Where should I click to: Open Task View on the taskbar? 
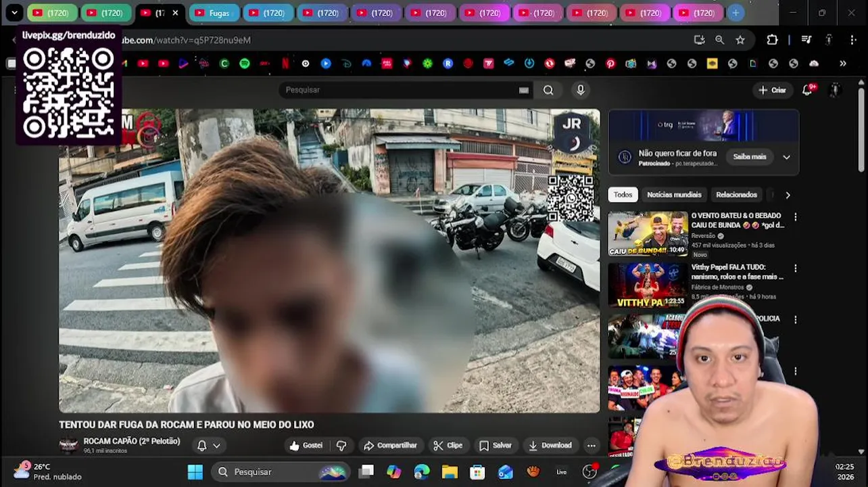point(366,472)
